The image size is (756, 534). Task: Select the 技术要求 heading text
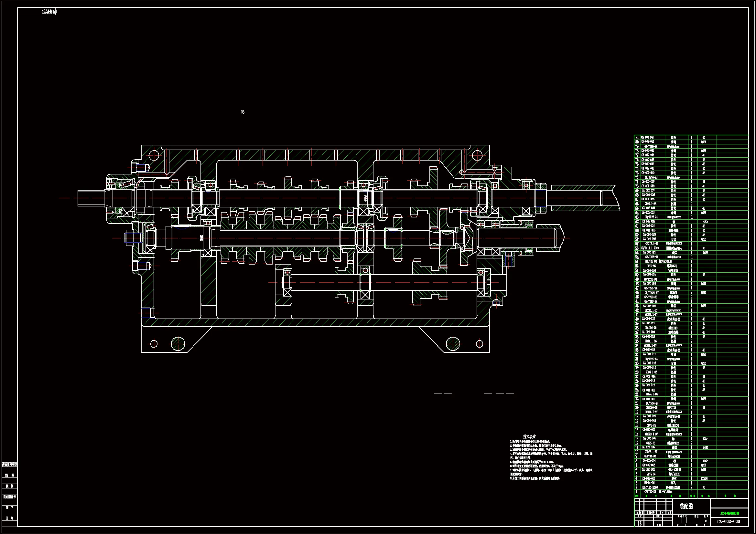point(529,437)
